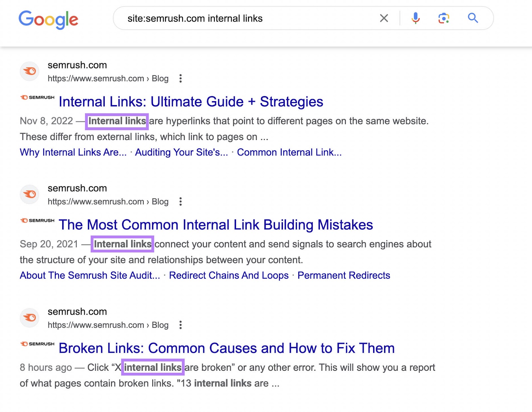Click the "Why Internal Links Are..." sitelink
The image size is (532, 412).
73,152
